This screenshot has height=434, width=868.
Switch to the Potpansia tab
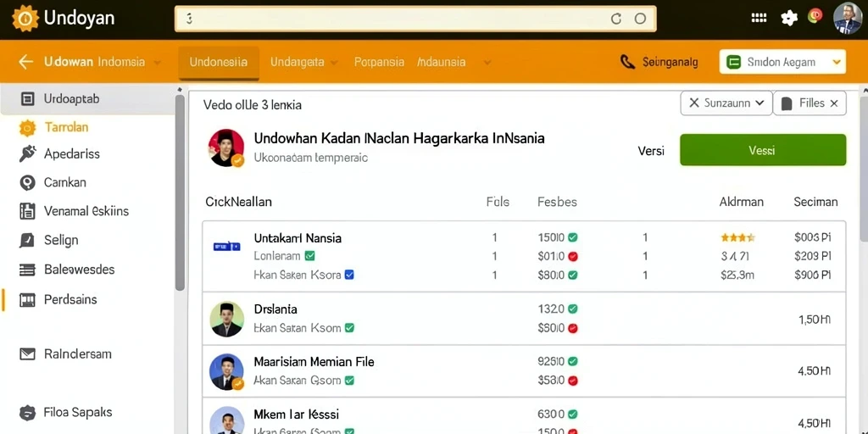pyautogui.click(x=379, y=62)
